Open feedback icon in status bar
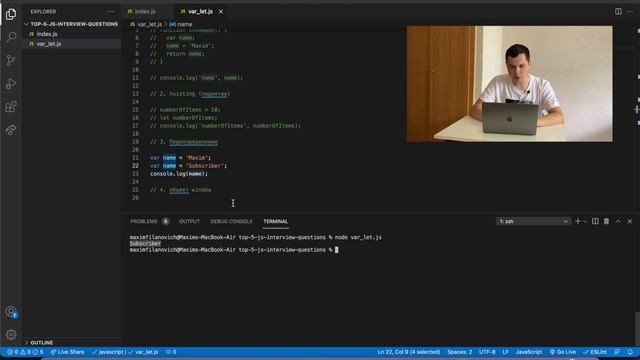640x360 pixels. [x=617, y=352]
